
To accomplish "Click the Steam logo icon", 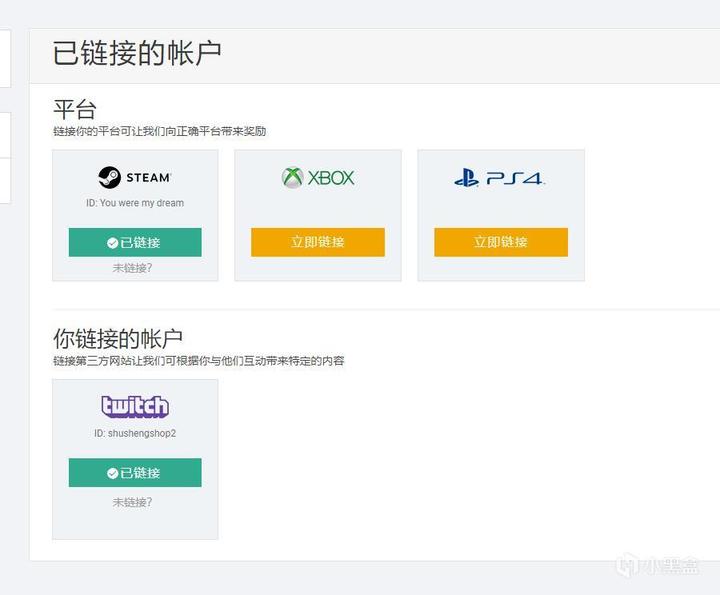I will 134,177.
